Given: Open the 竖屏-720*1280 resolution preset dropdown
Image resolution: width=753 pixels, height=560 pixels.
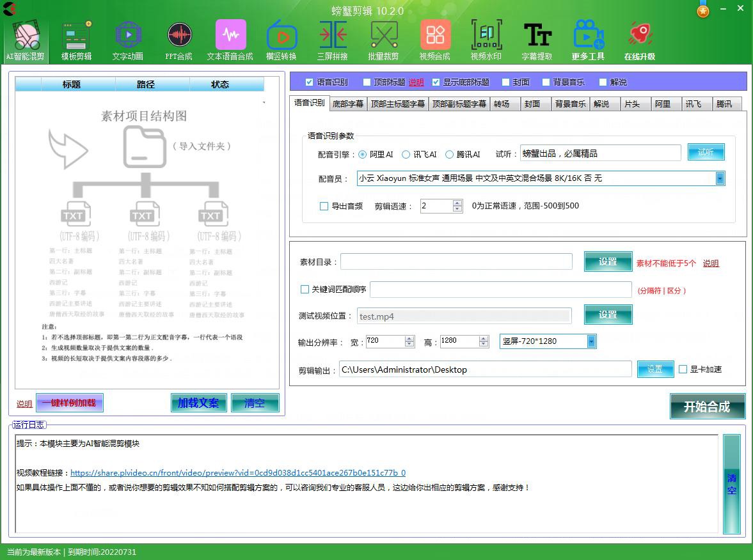Looking at the screenshot, I should tap(591, 341).
